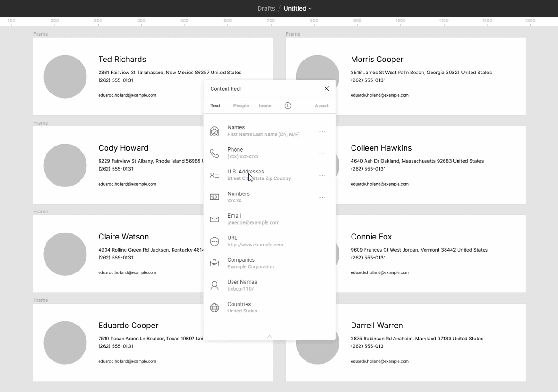Click the Email envelope icon
Screen dimensions: 558x392
[x=214, y=219]
